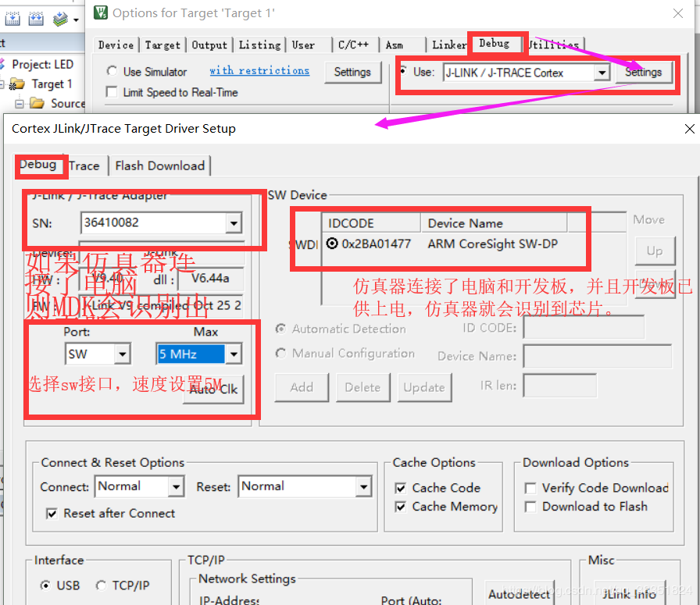Select the 0x2BA01477 IDCODE radio entry
Viewport: 700px width, 605px height.
point(332,244)
